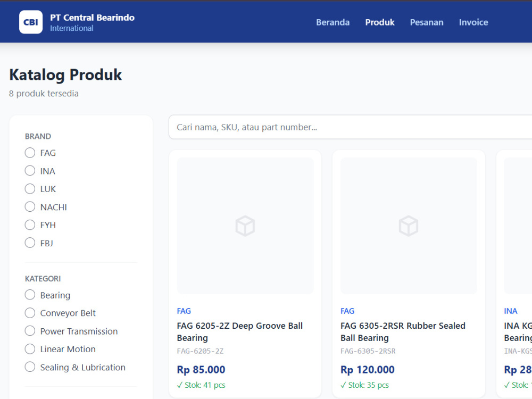532x399 pixels.
Task: Select the NACHI brand filter
Action: click(x=30, y=206)
